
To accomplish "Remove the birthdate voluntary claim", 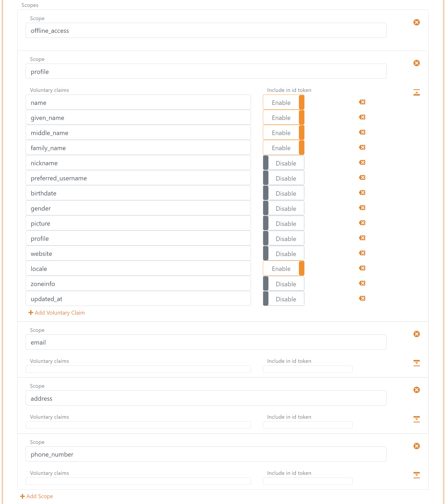I will [x=362, y=193].
